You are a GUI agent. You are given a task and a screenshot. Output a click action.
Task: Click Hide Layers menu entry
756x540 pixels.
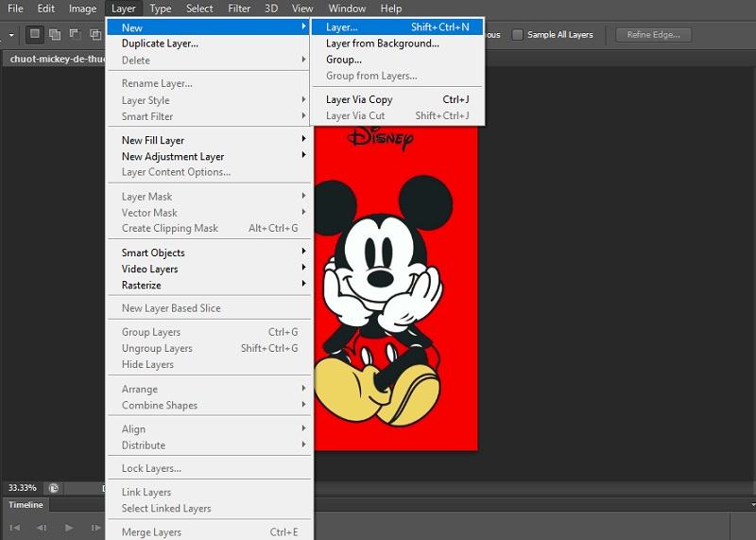[x=208, y=364]
